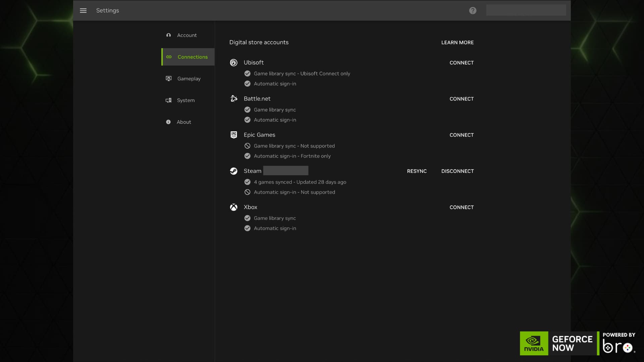Viewport: 644px width, 362px height.
Task: Click the About info icon
Action: click(168, 122)
